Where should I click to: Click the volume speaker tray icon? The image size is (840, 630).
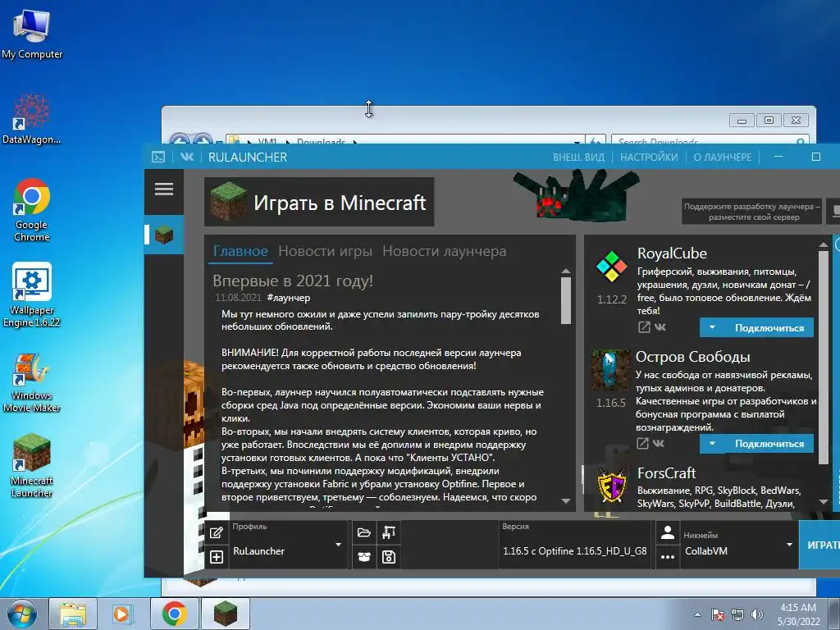pos(756,614)
